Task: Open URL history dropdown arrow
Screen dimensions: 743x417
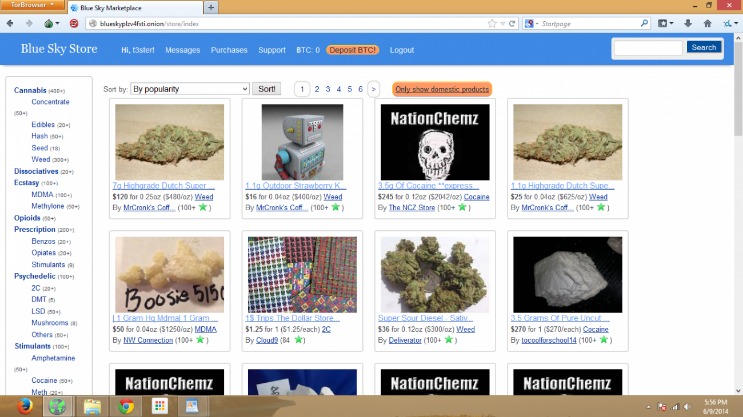Action: click(502, 23)
